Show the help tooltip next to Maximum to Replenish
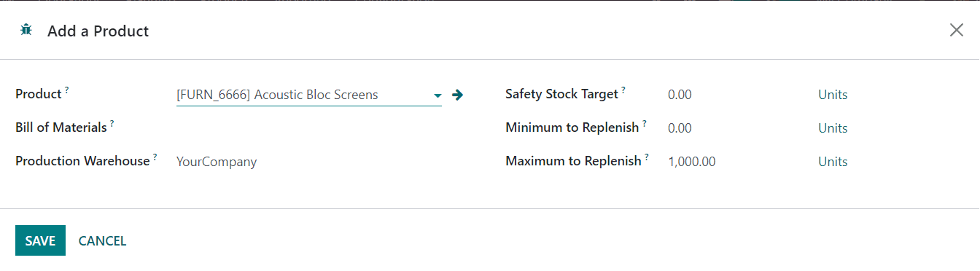 646,157
